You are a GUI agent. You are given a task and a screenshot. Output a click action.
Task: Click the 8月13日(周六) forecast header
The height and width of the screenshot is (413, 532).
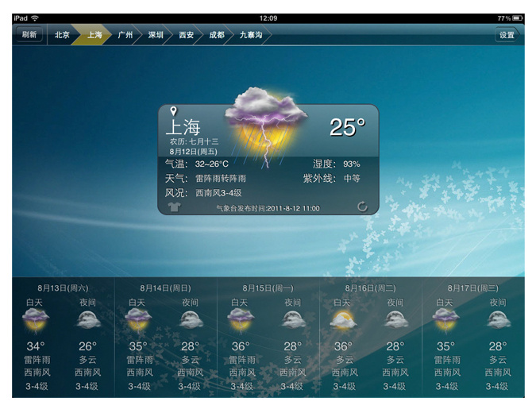[x=63, y=288]
